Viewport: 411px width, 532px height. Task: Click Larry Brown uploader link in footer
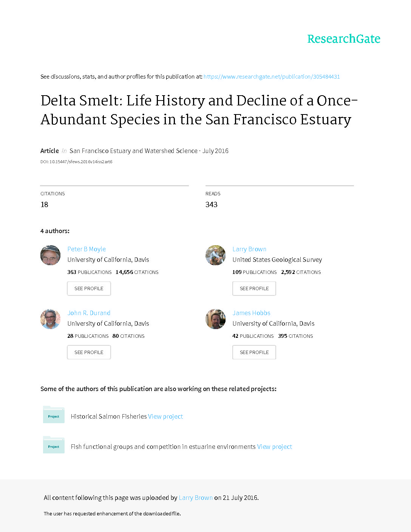tap(196, 498)
